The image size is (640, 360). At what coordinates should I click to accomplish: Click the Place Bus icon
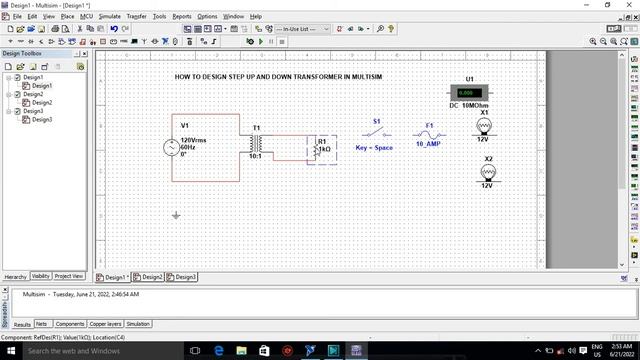point(214,42)
